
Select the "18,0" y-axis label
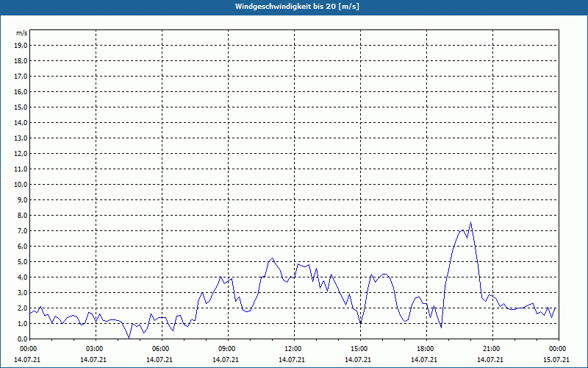click(21, 61)
